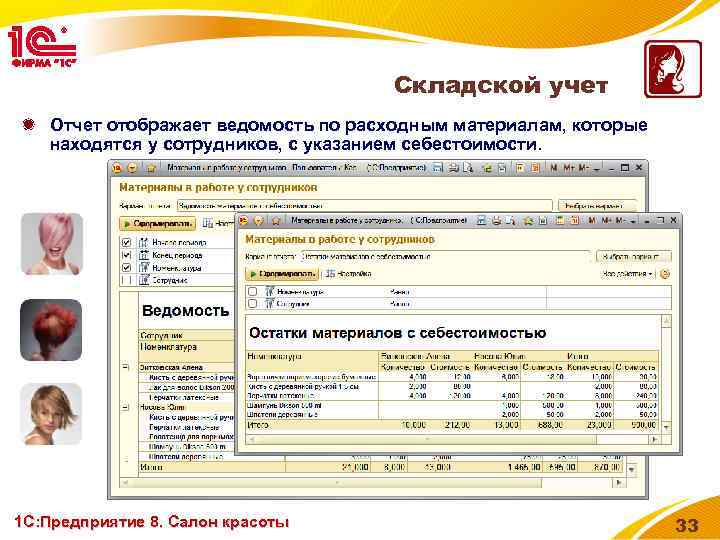Click the back window's horizontal scrollbar right arrow
The width and height of the screenshot is (720, 540).
click(619, 483)
